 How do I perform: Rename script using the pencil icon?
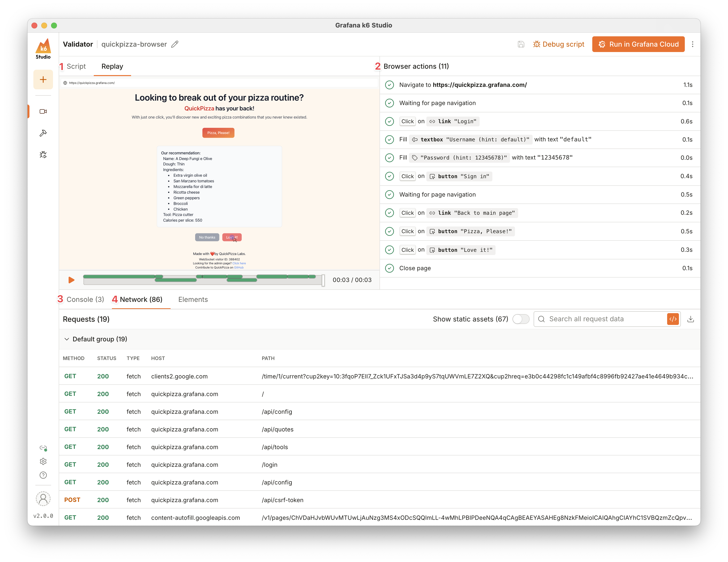[x=175, y=44]
